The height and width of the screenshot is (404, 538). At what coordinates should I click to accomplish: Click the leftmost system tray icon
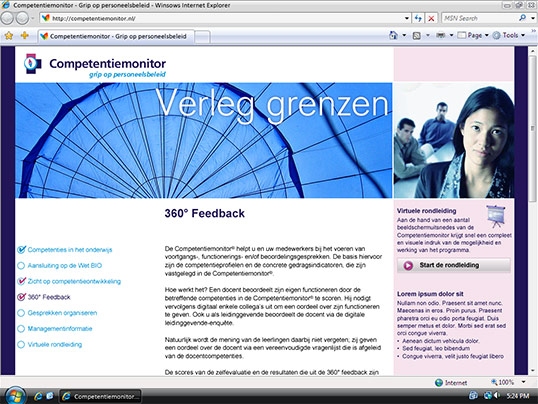click(x=473, y=396)
